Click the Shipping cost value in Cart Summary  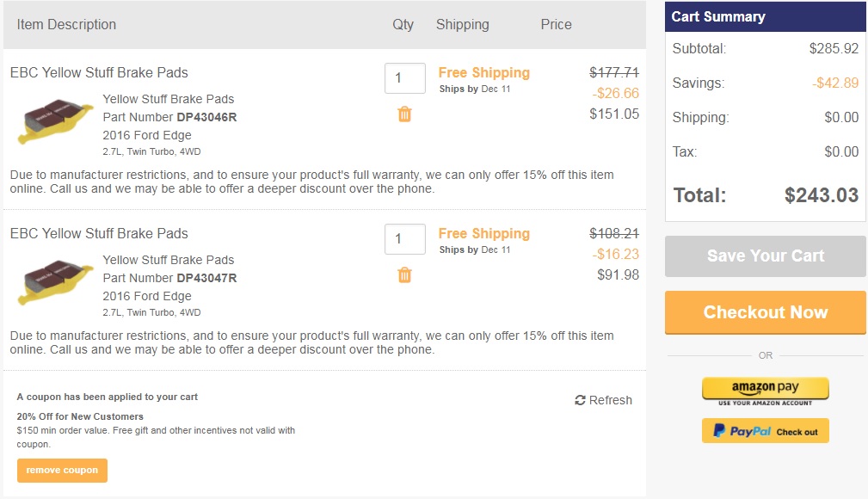pyautogui.click(x=841, y=117)
